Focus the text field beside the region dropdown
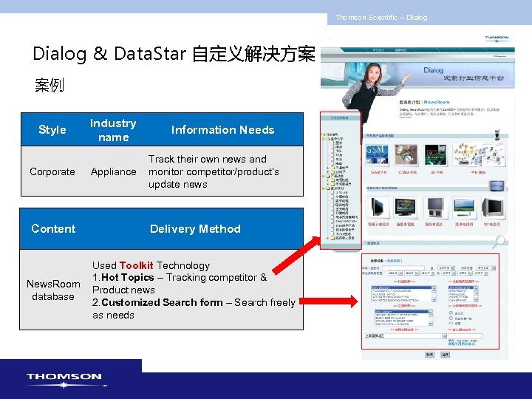Screen dimensions: 532x399 tap(465, 336)
